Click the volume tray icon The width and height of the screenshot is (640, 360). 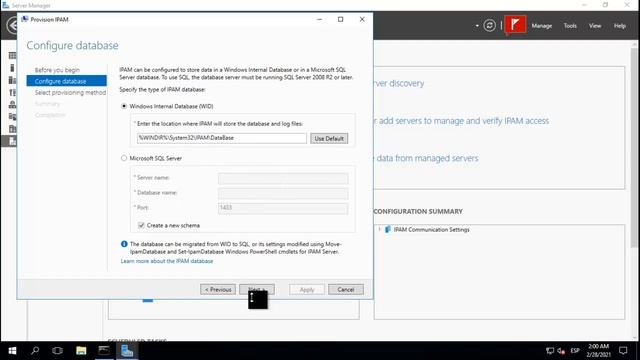[x=561, y=351]
